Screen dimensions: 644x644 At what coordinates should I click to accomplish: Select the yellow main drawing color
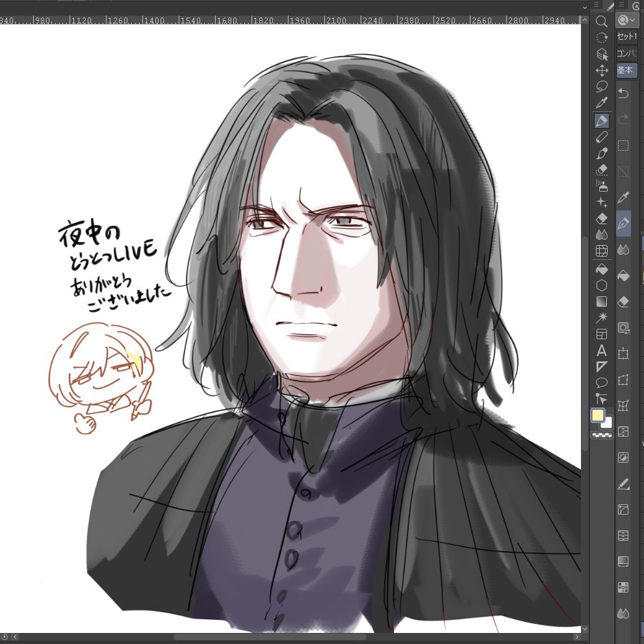pos(598,415)
